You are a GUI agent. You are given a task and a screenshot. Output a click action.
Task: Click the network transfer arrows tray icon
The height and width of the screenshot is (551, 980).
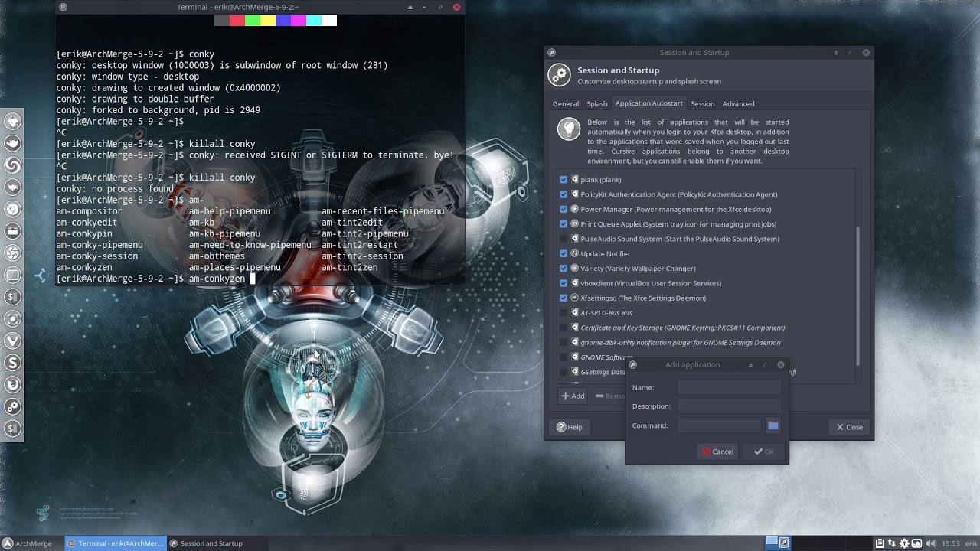(892, 543)
